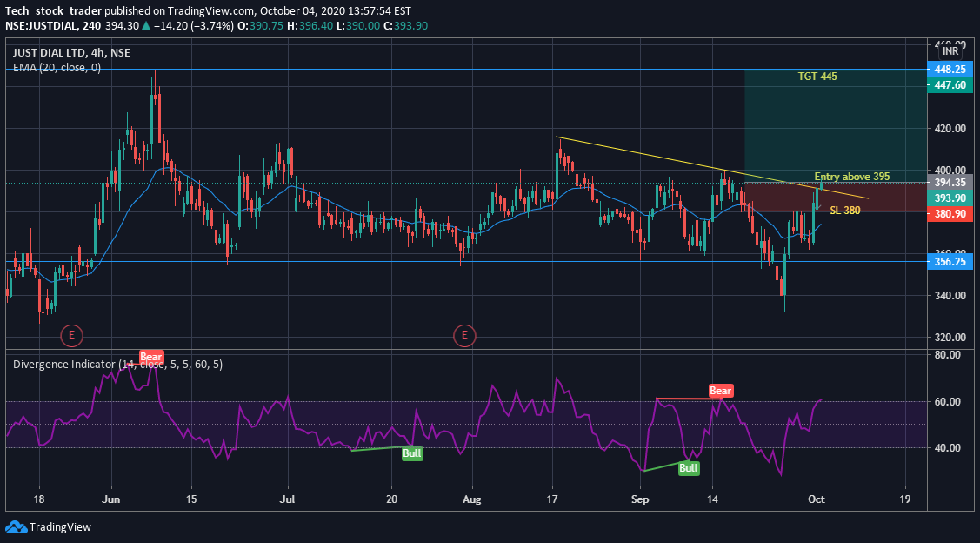
Task: Click the Jul date axis label
Action: coord(288,499)
